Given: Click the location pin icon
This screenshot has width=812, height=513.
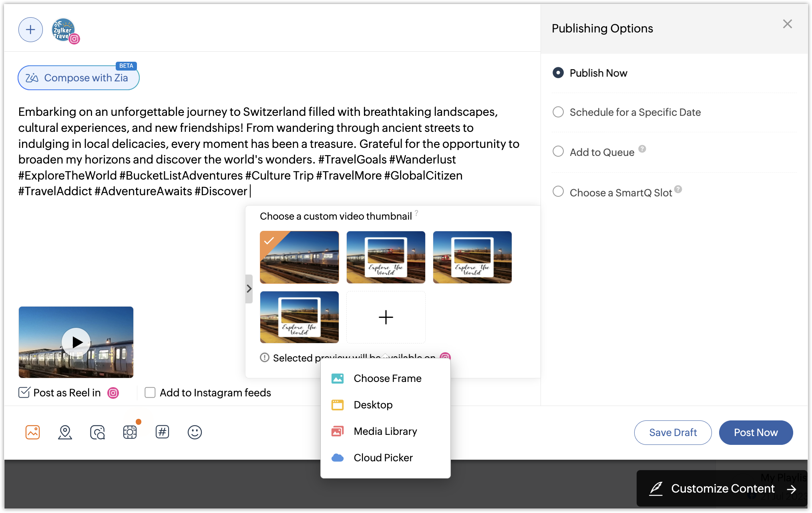Looking at the screenshot, I should 65,432.
